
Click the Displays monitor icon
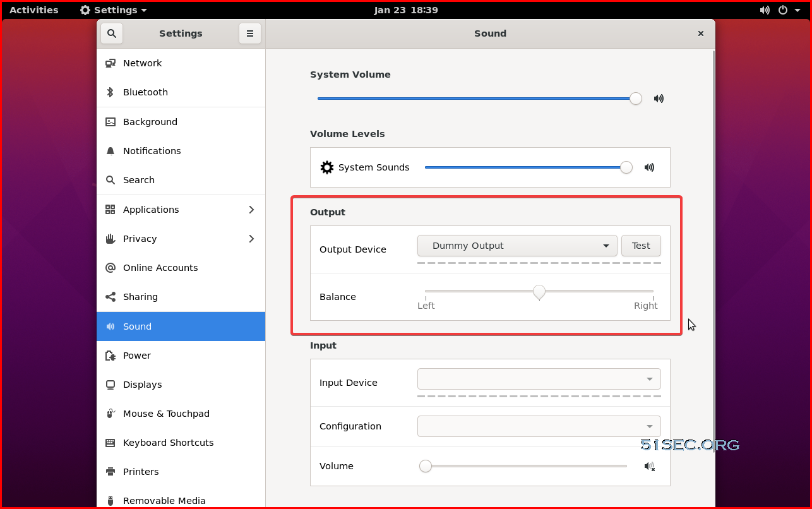pyautogui.click(x=110, y=385)
